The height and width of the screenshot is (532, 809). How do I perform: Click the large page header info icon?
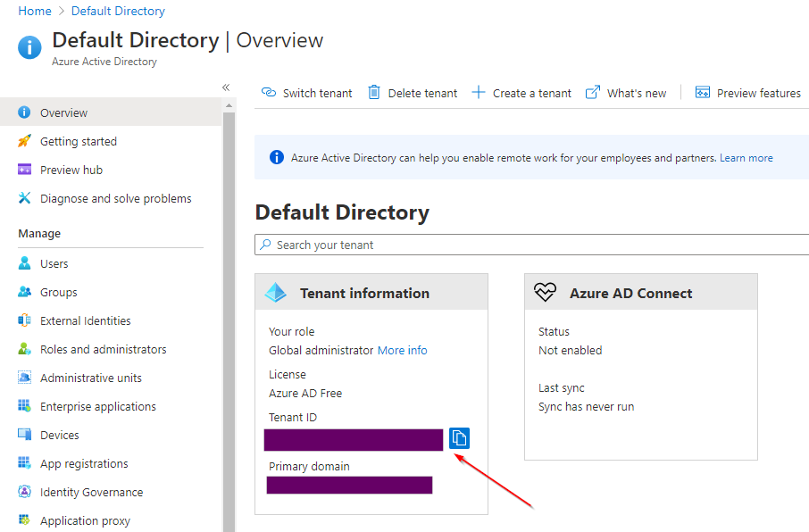[30, 47]
